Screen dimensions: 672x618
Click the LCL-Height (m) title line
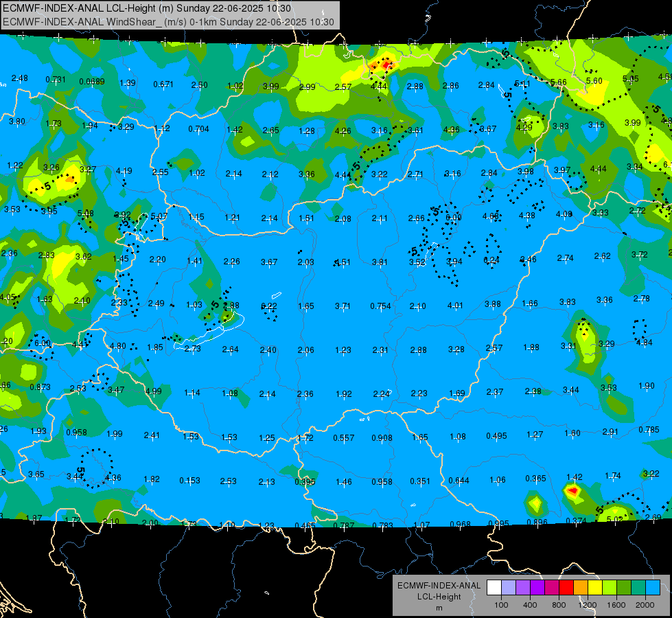[x=147, y=8]
